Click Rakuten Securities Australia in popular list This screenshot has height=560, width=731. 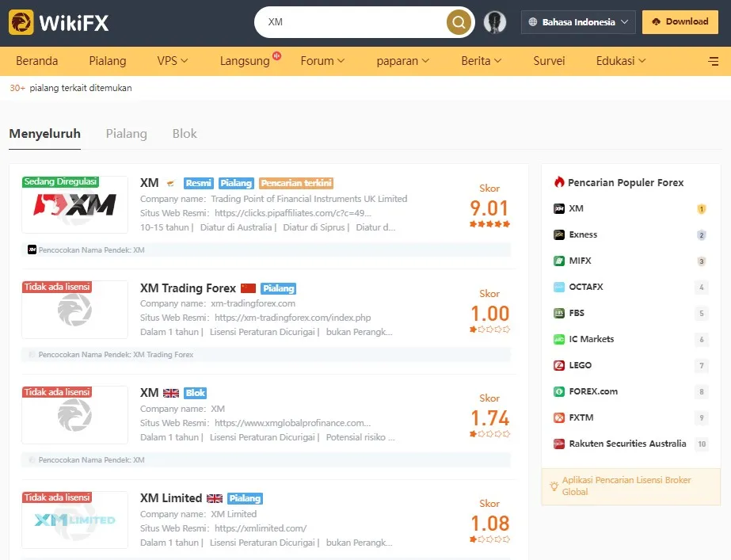[x=627, y=444]
